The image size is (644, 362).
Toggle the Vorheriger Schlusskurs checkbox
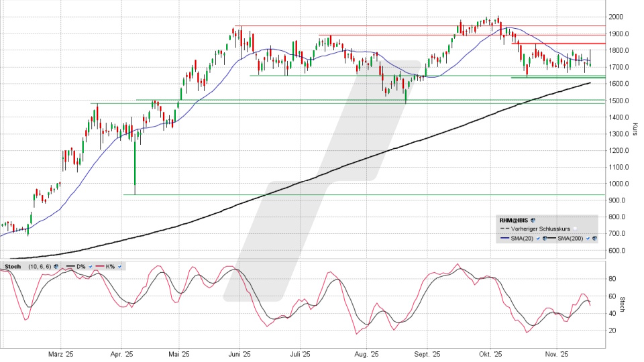pyautogui.click(x=575, y=229)
